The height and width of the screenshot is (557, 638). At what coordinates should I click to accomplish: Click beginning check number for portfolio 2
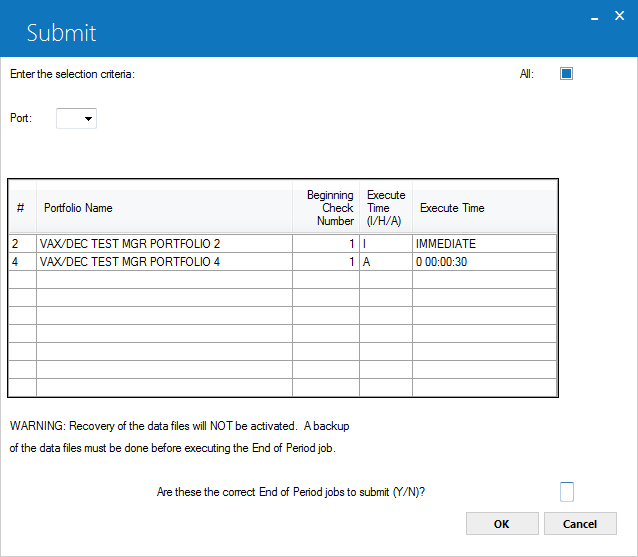pyautogui.click(x=326, y=244)
